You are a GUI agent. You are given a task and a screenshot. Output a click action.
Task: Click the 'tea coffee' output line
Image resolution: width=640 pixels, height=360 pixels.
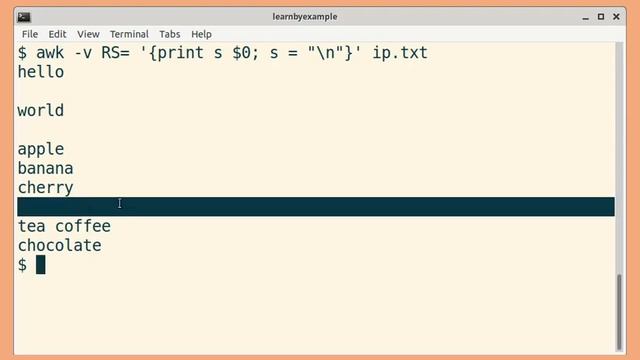click(64, 226)
